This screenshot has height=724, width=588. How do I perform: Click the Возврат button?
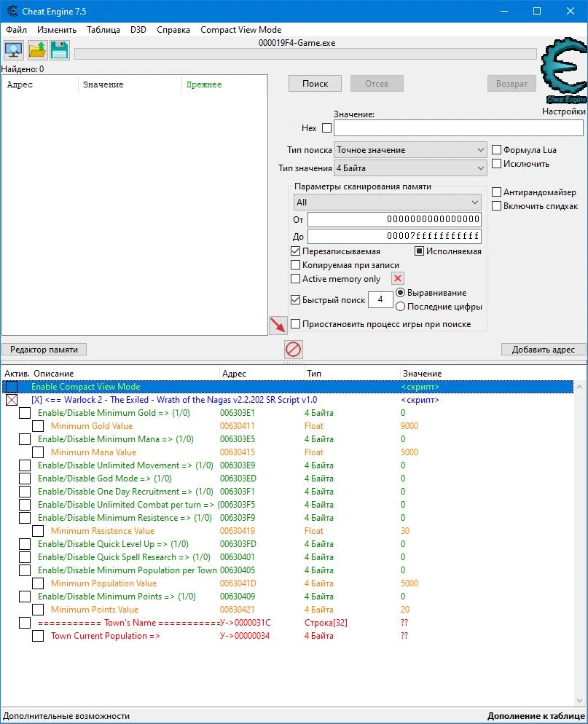[x=511, y=84]
